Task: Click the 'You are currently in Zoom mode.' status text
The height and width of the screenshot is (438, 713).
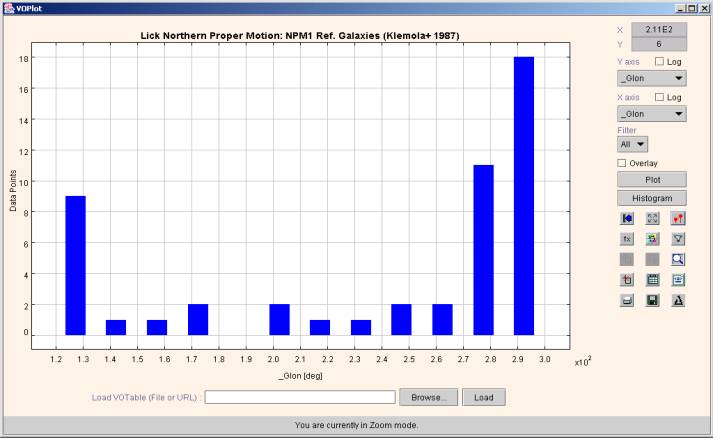Action: pos(356,425)
